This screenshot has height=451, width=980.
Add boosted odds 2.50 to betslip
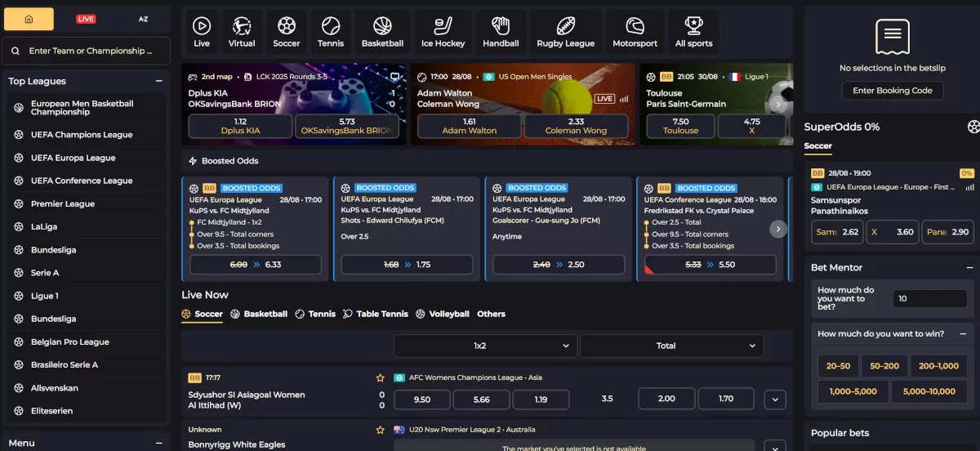[559, 265]
